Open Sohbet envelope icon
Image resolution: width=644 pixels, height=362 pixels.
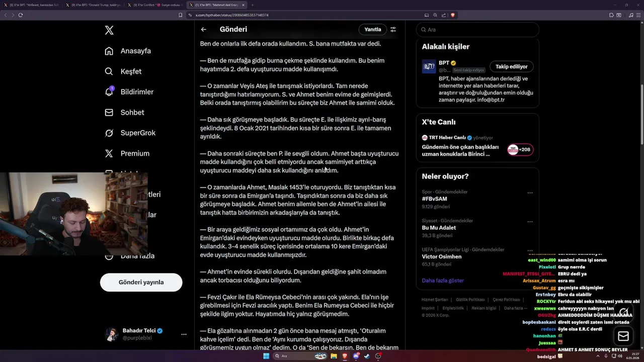click(x=109, y=113)
